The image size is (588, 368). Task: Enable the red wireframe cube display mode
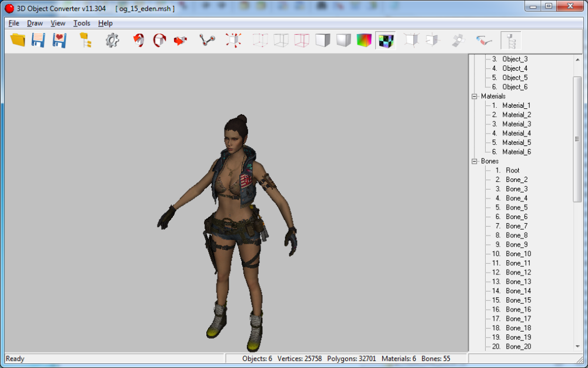pyautogui.click(x=301, y=40)
